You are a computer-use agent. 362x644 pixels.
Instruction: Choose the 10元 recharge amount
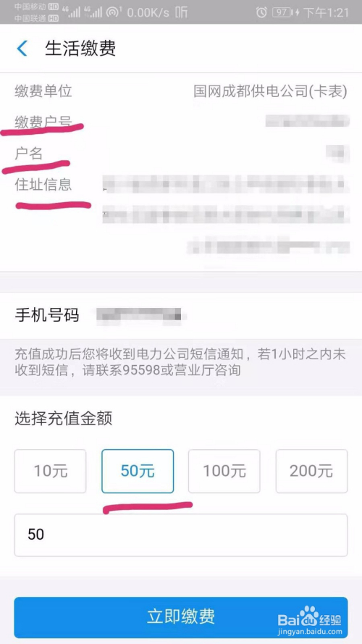pos(51,471)
